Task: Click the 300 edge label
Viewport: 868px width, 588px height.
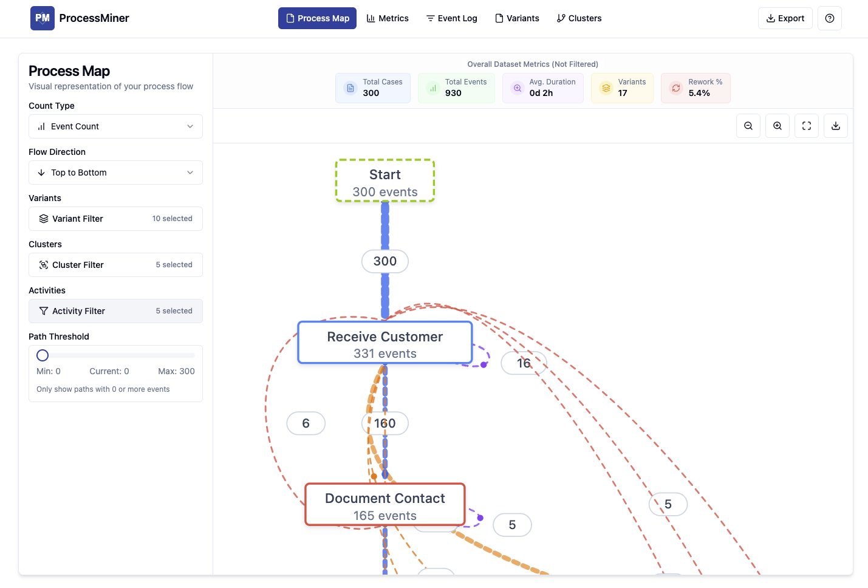Action: coord(385,261)
